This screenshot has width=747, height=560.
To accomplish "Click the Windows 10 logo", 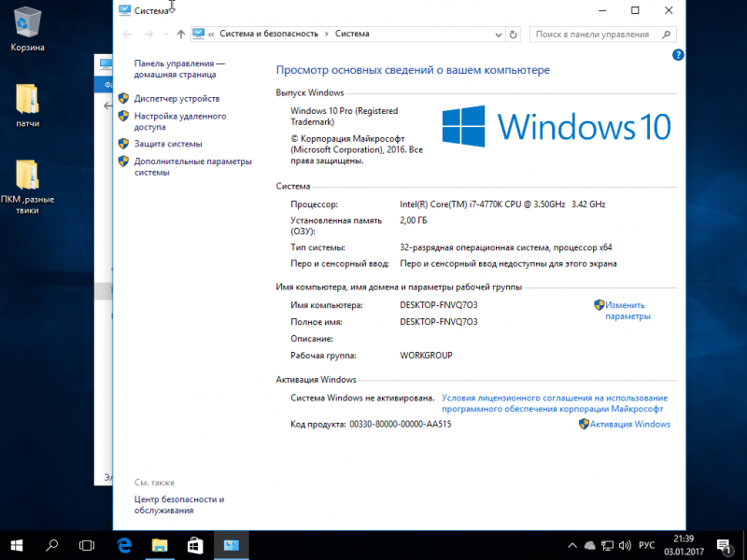I will (x=556, y=127).
